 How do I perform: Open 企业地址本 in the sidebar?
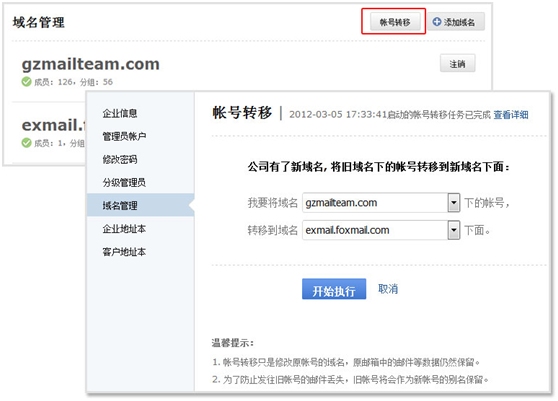(x=124, y=229)
